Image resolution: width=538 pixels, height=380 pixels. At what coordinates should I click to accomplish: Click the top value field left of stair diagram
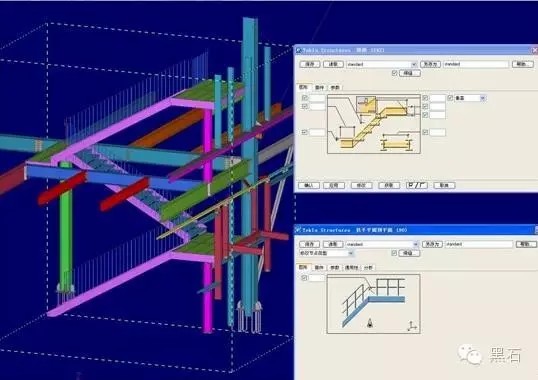click(317, 98)
